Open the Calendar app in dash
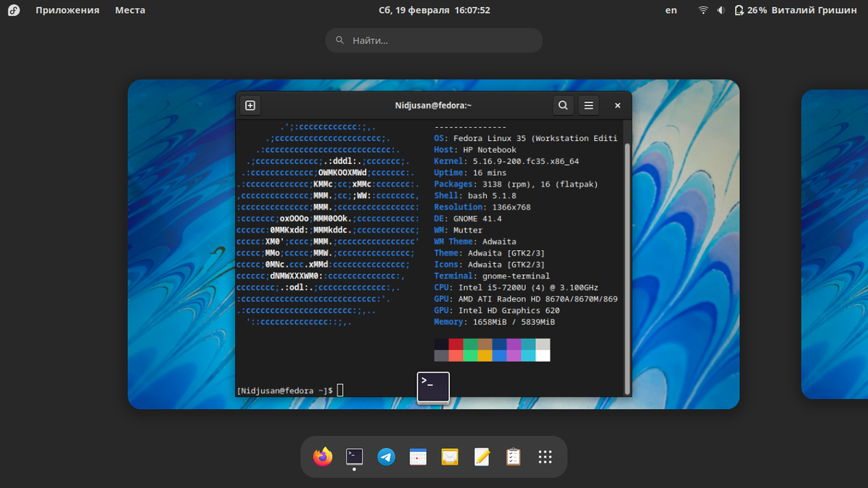The width and height of the screenshot is (868, 488). coord(418,457)
